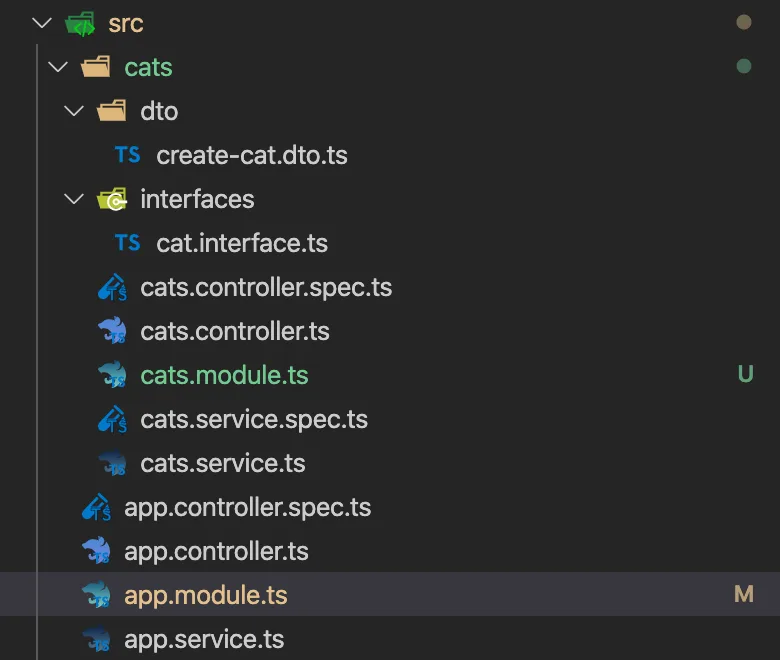780x660 pixels.
Task: Open app.controller.spec.ts file
Action: [248, 508]
